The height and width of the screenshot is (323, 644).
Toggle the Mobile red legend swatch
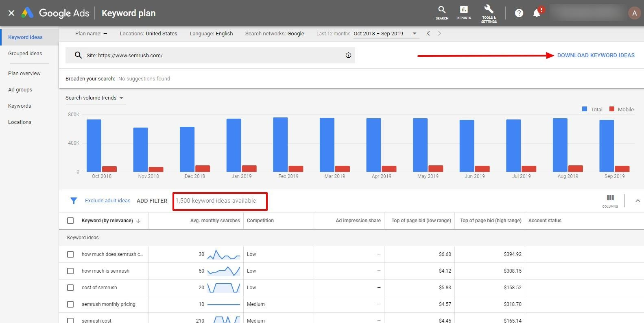[612, 109]
